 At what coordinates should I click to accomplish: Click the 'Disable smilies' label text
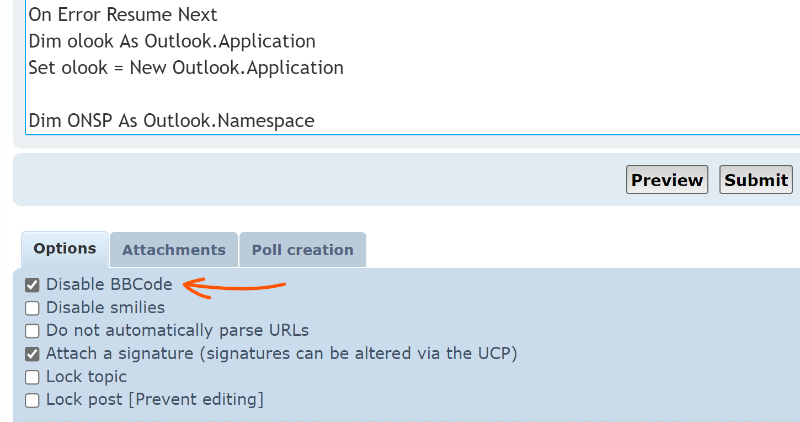coord(105,308)
